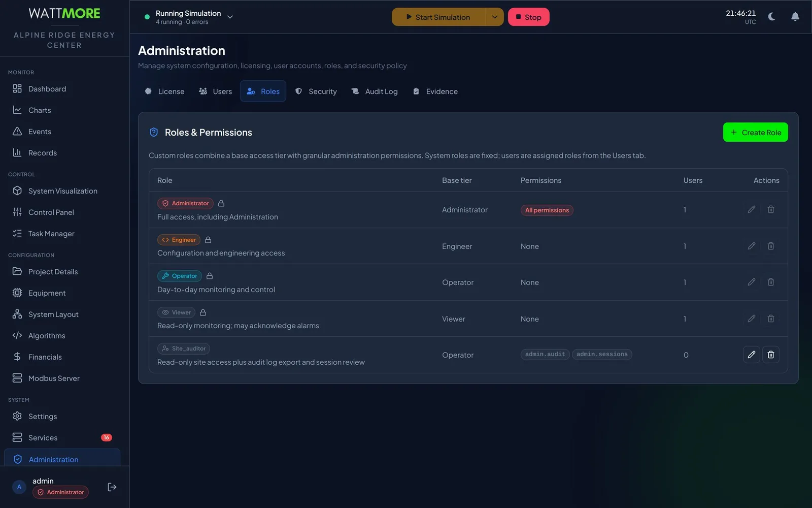
Task: Click Start Simulation button
Action: (438, 17)
